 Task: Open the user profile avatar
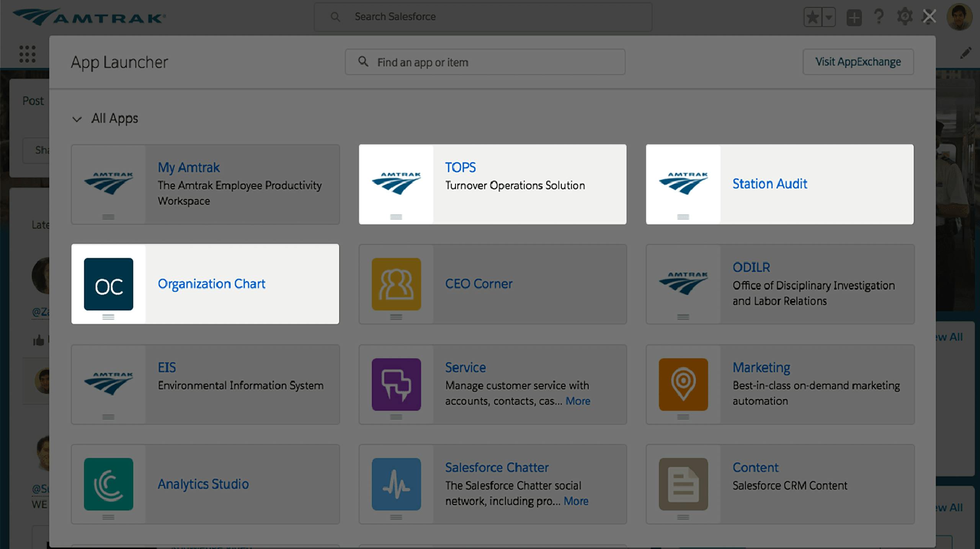coord(959,17)
